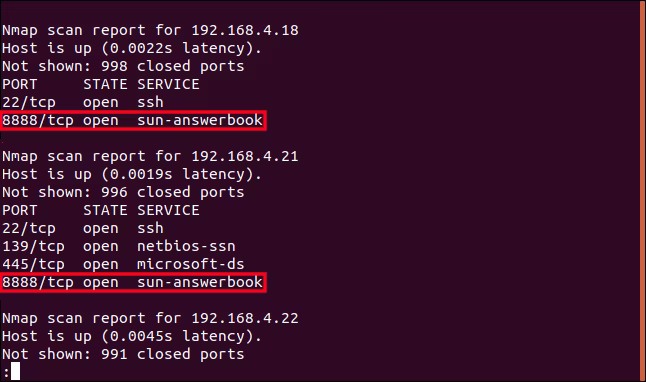Screen dimensions: 646x382
Task: Click 'microsoft-ds' service name
Action: click(x=191, y=264)
